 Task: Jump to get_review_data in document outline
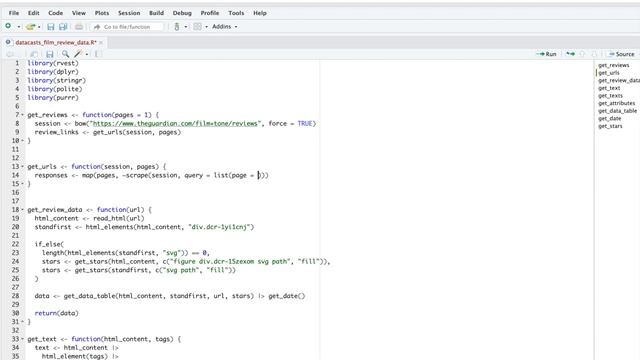tap(619, 80)
